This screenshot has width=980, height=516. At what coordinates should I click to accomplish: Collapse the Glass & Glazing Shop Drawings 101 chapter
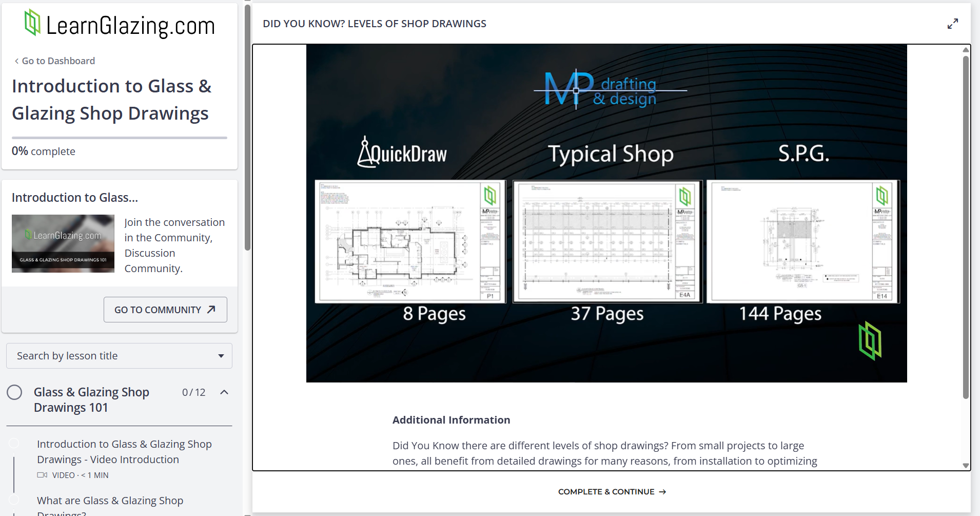[224, 392]
